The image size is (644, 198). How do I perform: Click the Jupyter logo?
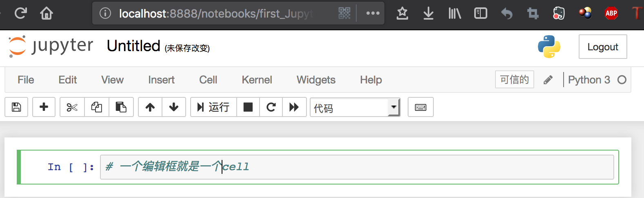[x=51, y=46]
